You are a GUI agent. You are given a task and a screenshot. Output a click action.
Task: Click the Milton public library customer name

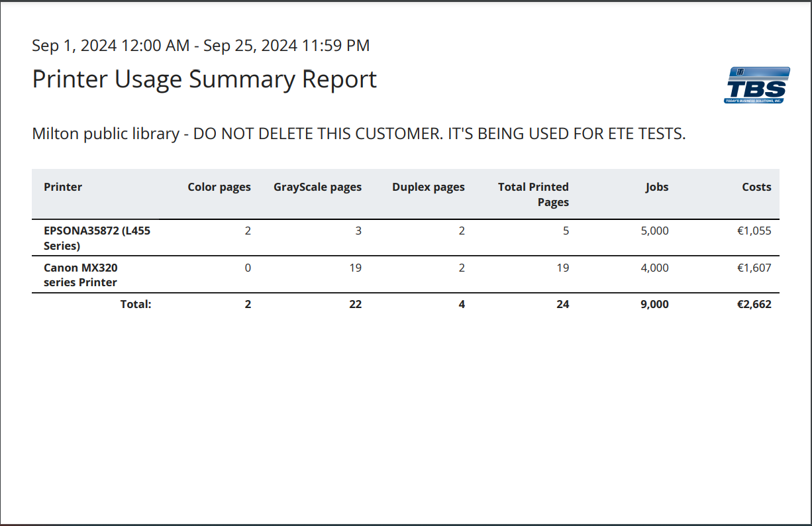(x=358, y=134)
